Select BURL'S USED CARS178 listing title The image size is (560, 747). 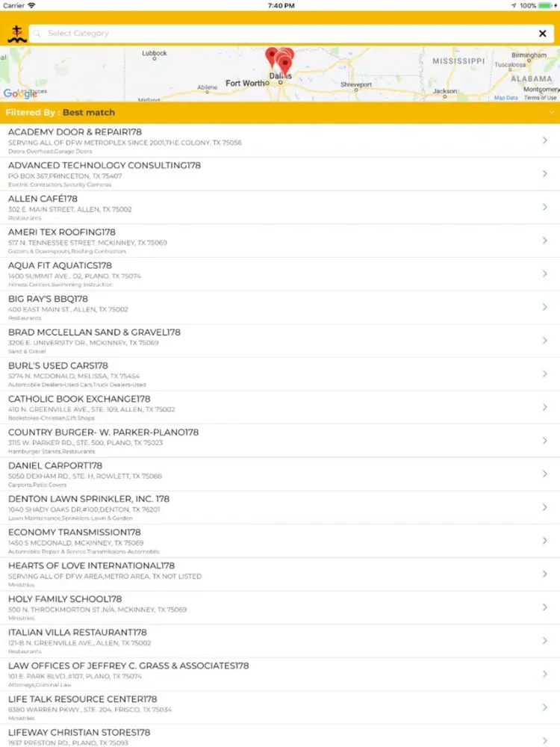(x=58, y=365)
